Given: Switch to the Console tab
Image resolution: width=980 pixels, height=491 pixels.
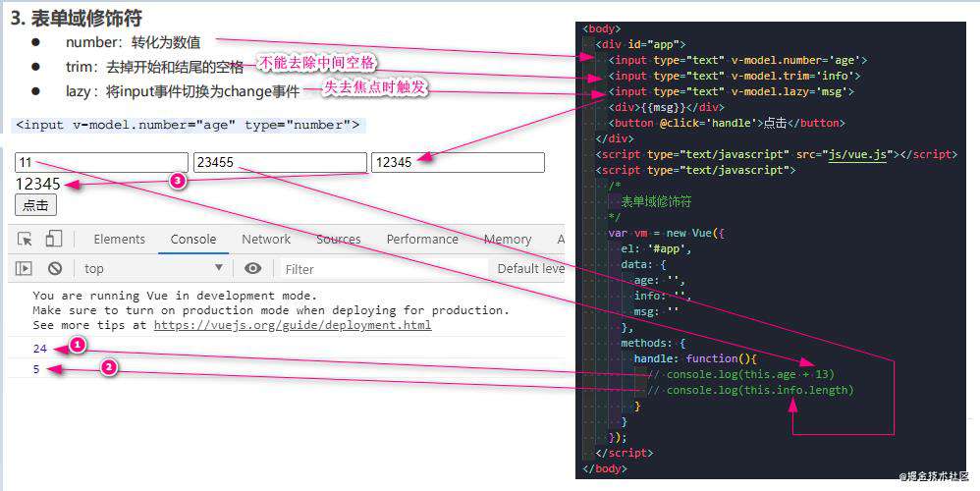Looking at the screenshot, I should [x=193, y=240].
